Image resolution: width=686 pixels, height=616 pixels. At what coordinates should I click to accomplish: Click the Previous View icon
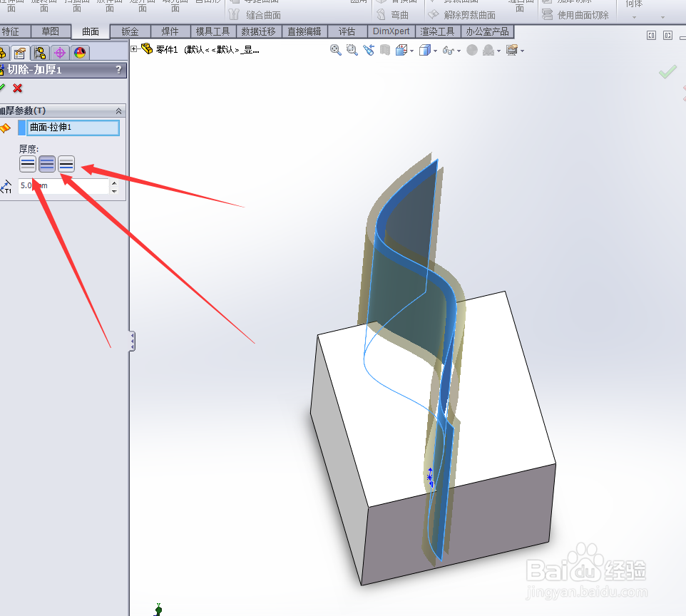[x=369, y=51]
